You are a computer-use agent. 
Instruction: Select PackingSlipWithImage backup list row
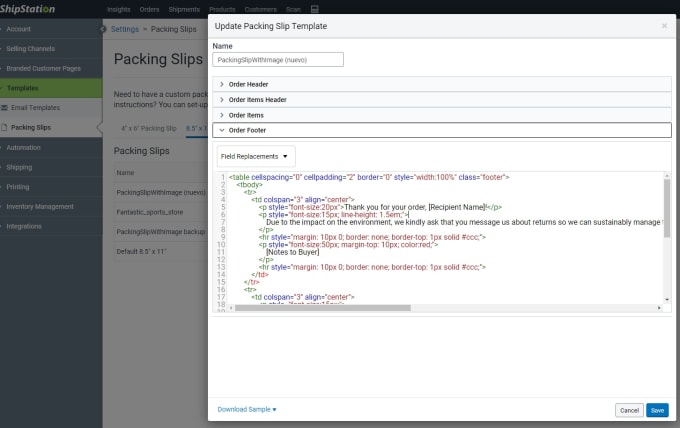pyautogui.click(x=161, y=232)
